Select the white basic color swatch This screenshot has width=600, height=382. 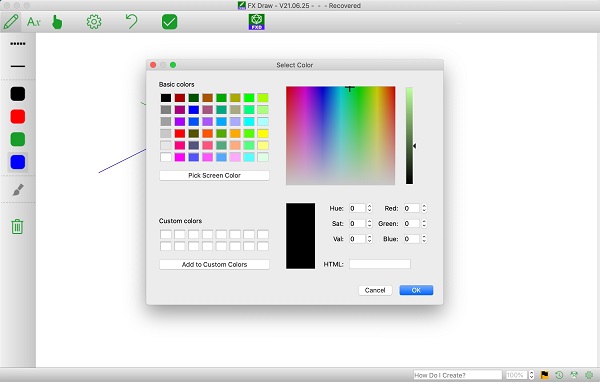click(x=166, y=157)
